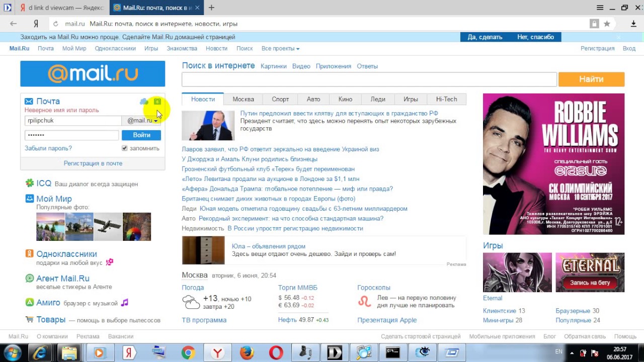The image size is (644, 362).
Task: Open the Putin news photo thumbnail
Action: 208,125
